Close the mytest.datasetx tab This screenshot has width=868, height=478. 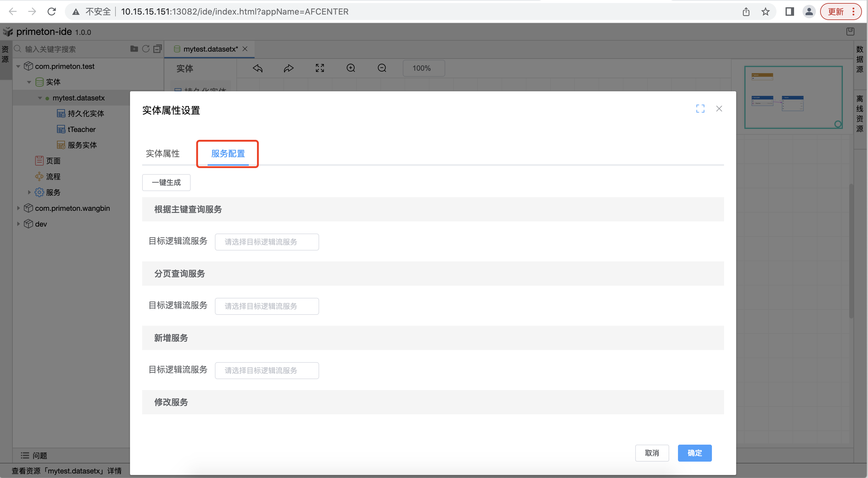click(x=245, y=49)
